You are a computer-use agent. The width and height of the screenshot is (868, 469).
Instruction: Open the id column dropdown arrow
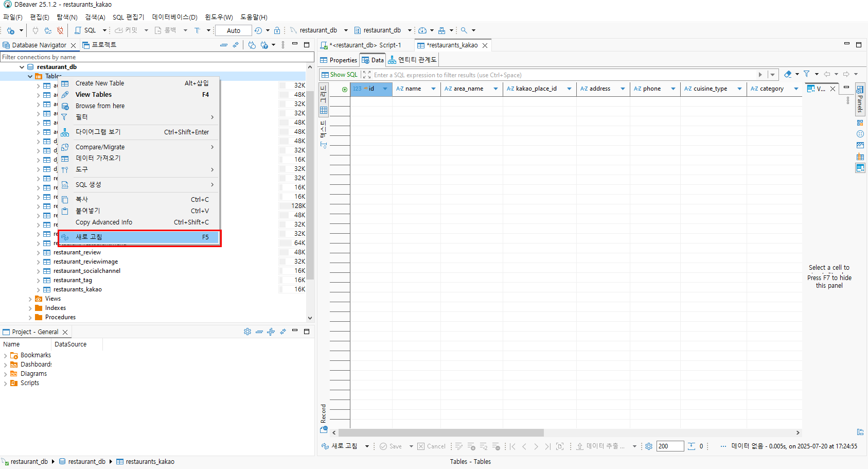point(385,89)
